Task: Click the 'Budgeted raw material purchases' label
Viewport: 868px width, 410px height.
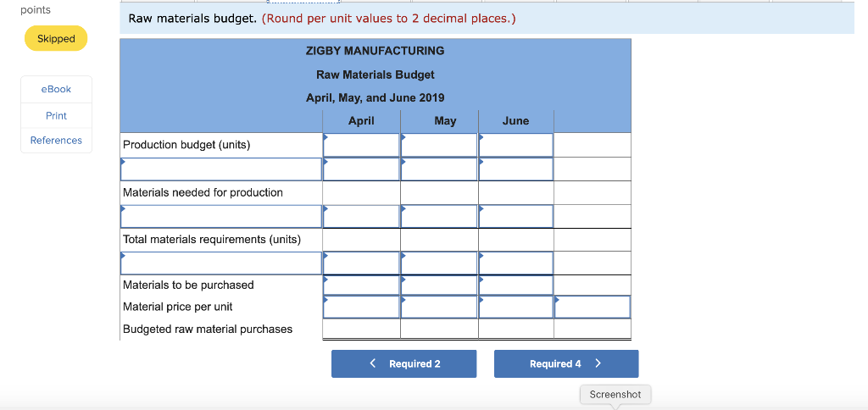Action: (x=208, y=330)
